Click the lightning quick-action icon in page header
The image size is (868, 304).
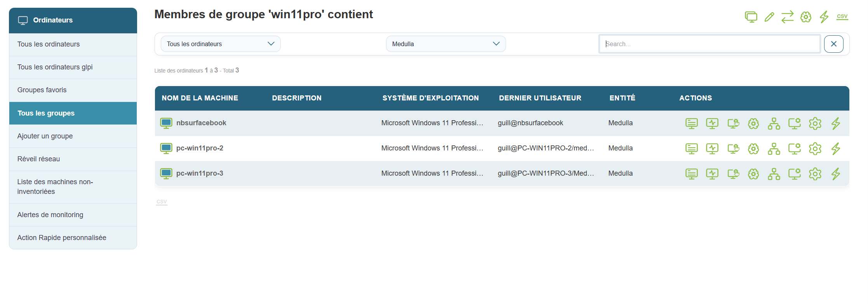click(x=824, y=17)
